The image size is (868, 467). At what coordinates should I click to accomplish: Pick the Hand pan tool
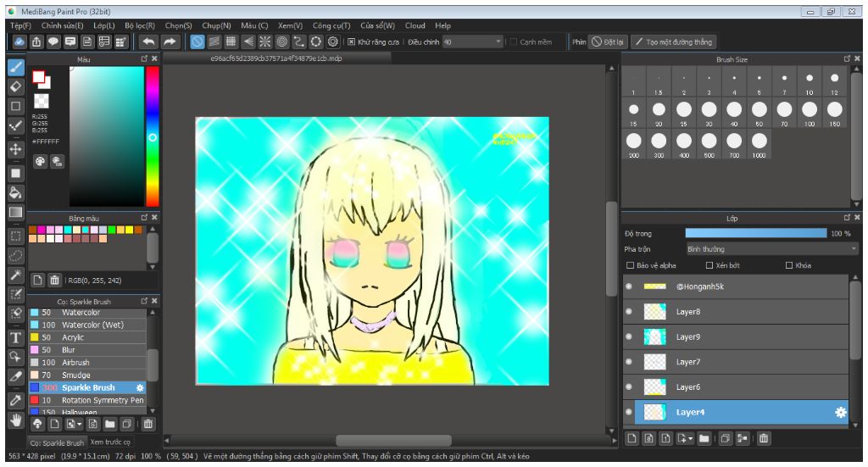pyautogui.click(x=15, y=420)
